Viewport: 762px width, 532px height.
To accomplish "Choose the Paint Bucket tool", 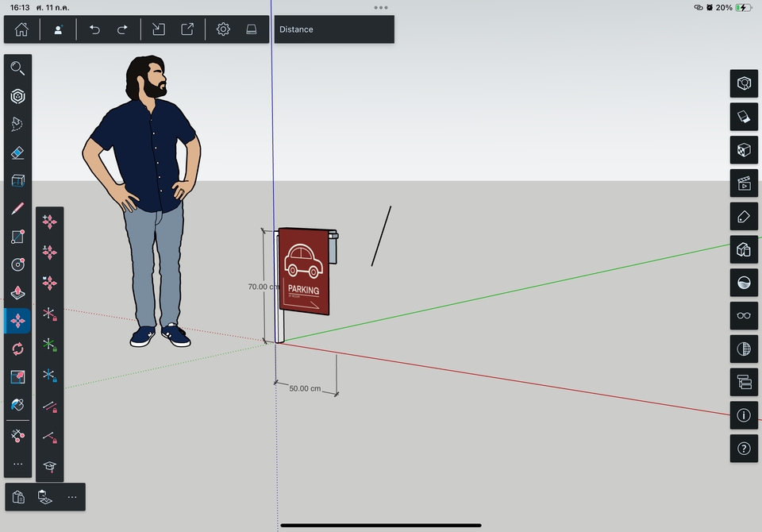I will [17, 405].
